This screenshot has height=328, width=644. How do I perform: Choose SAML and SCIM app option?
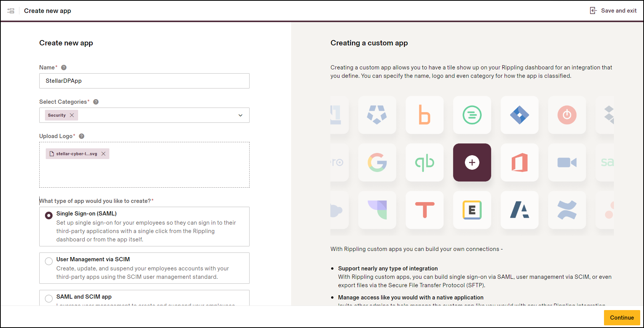[x=49, y=298]
